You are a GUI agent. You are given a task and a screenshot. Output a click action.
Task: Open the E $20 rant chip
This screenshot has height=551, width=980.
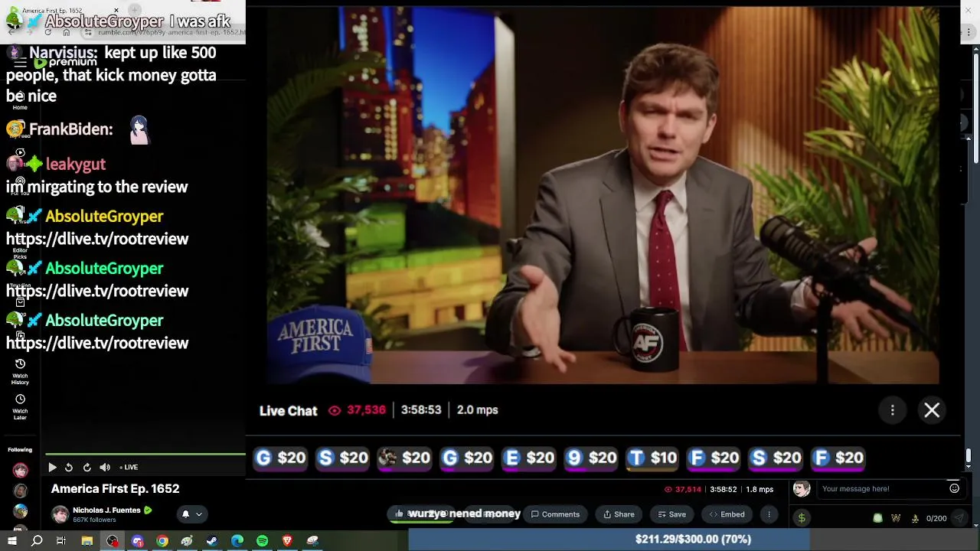[529, 458]
